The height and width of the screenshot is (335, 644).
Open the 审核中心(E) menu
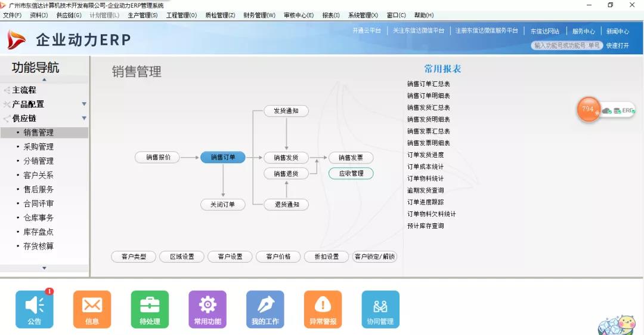click(299, 16)
